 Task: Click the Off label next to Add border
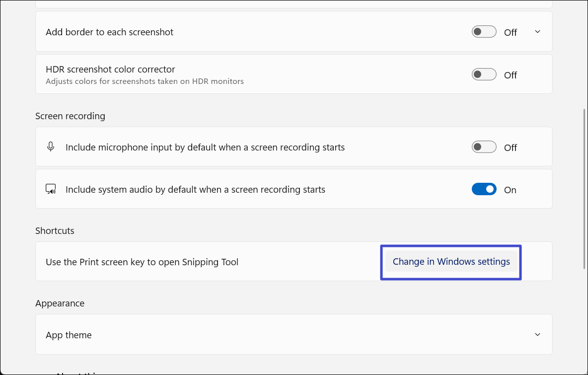510,32
